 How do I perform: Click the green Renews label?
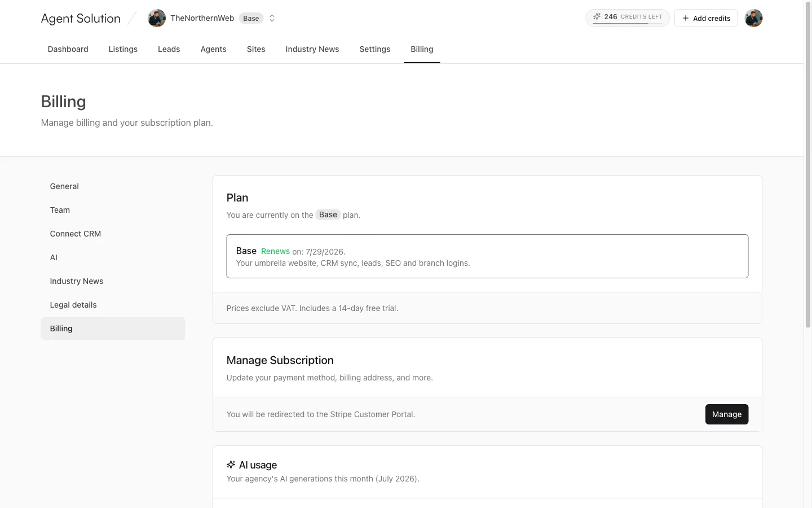275,252
